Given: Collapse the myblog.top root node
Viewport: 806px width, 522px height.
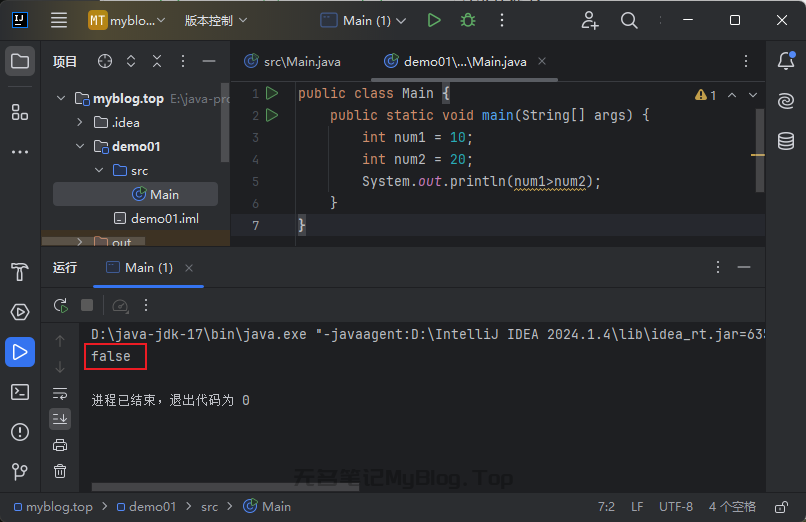Looking at the screenshot, I should point(61,98).
